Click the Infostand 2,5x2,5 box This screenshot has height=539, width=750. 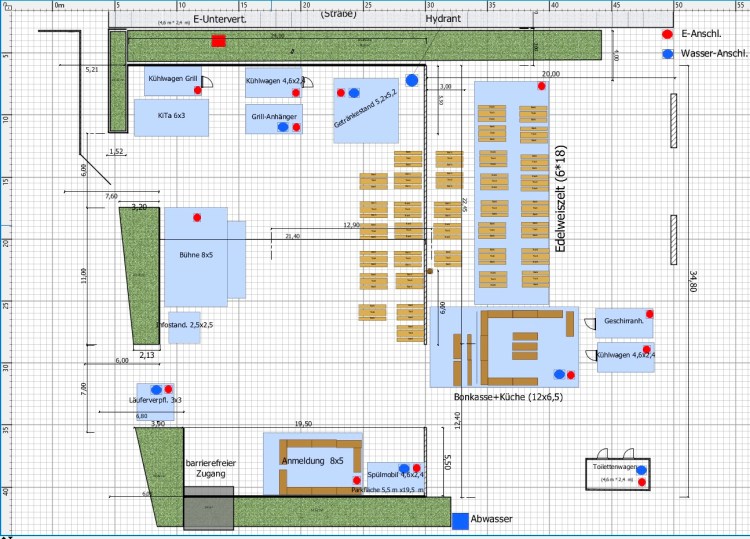click(x=184, y=327)
